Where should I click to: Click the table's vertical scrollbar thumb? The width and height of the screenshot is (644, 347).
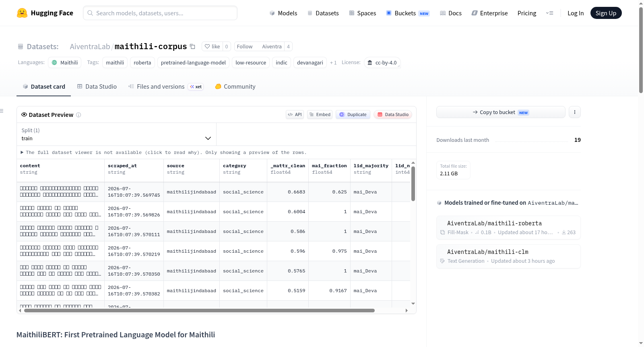413,183
